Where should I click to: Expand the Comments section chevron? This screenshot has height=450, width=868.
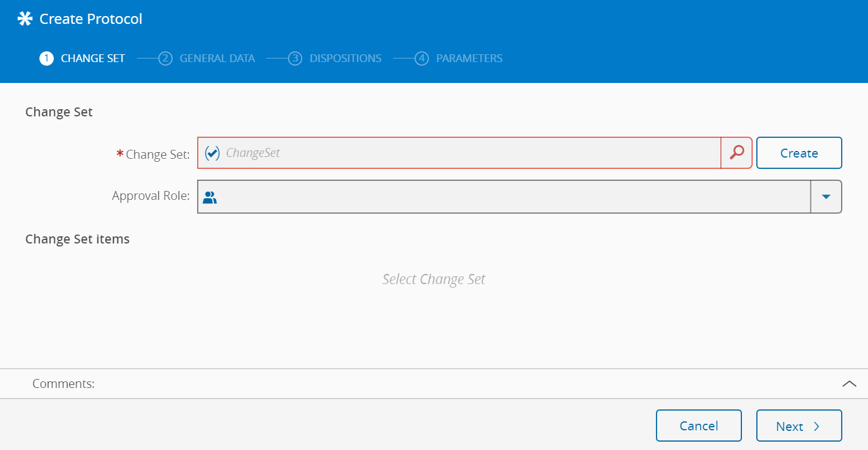(849, 384)
